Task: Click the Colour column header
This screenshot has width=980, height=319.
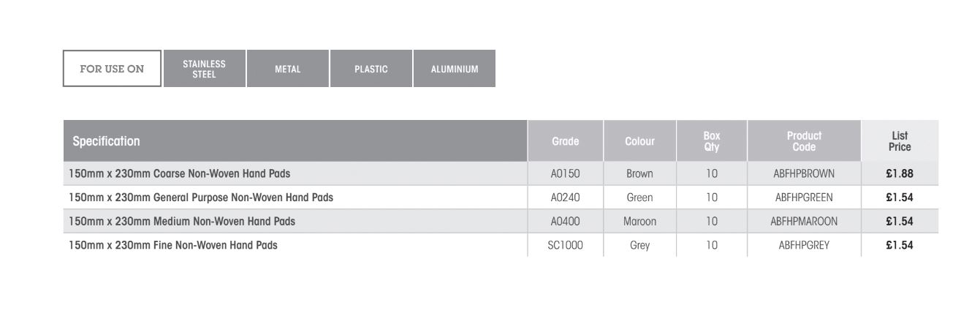Action: click(x=639, y=140)
